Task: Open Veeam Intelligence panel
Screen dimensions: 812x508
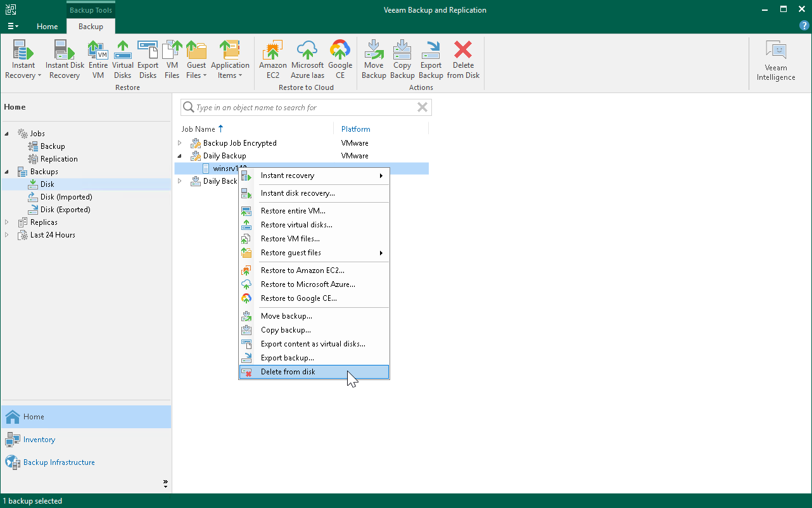Action: click(776, 61)
